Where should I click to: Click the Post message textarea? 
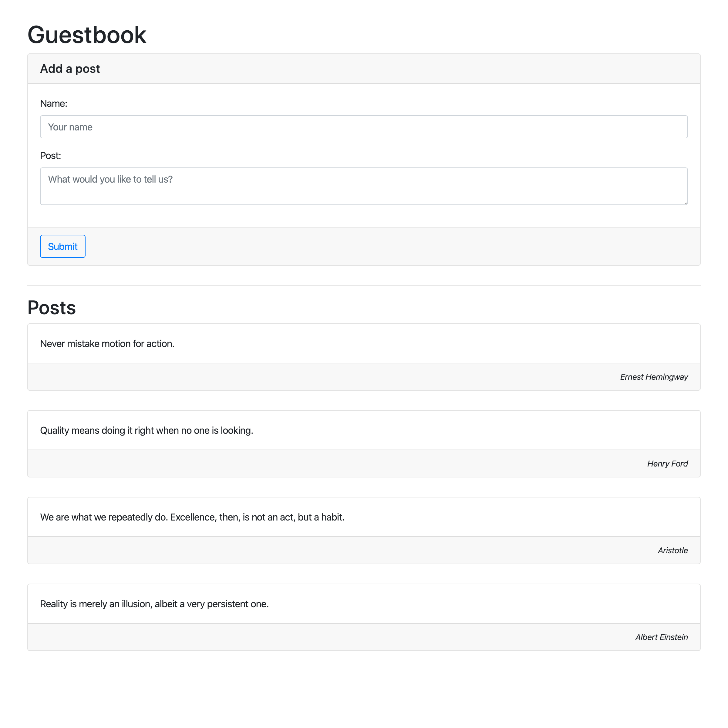coord(364,186)
